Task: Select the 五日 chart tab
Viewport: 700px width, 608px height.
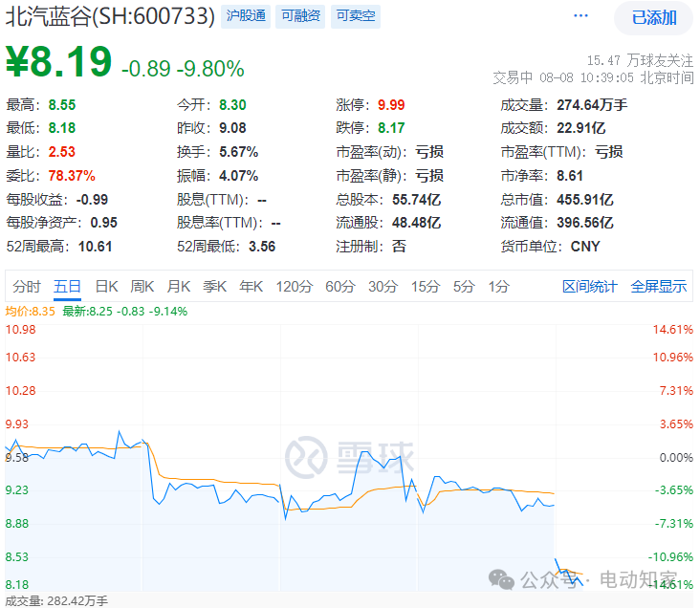Action: (x=67, y=287)
